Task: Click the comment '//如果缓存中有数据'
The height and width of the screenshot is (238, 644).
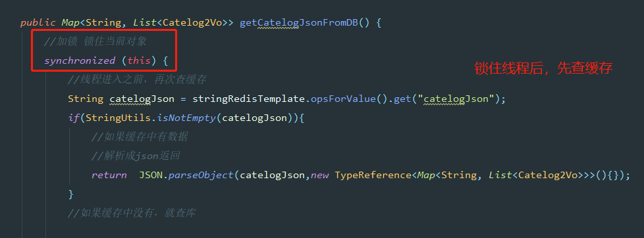Action: 140,137
